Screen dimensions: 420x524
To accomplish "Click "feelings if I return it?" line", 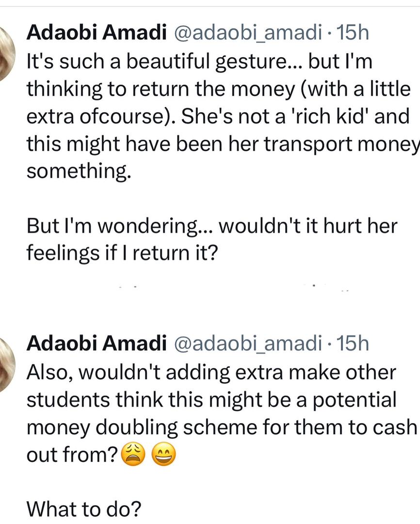I will pos(121,254).
